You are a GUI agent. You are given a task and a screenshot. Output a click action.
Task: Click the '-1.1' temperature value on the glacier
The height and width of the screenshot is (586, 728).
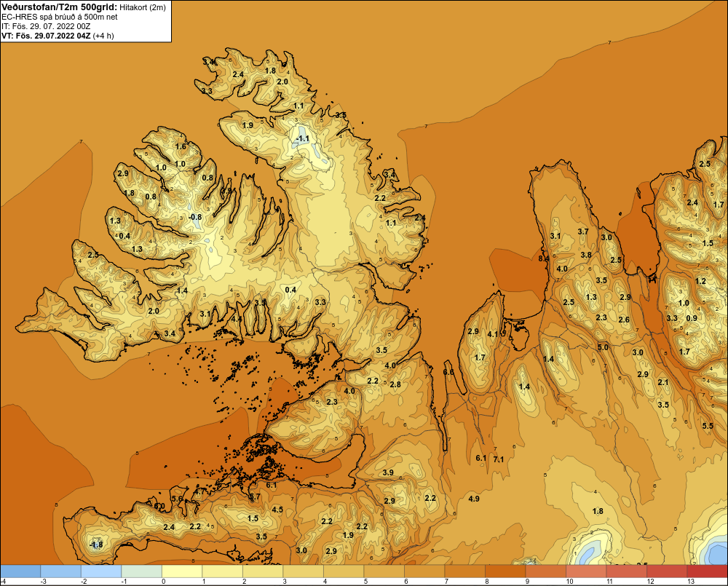pos(302,138)
